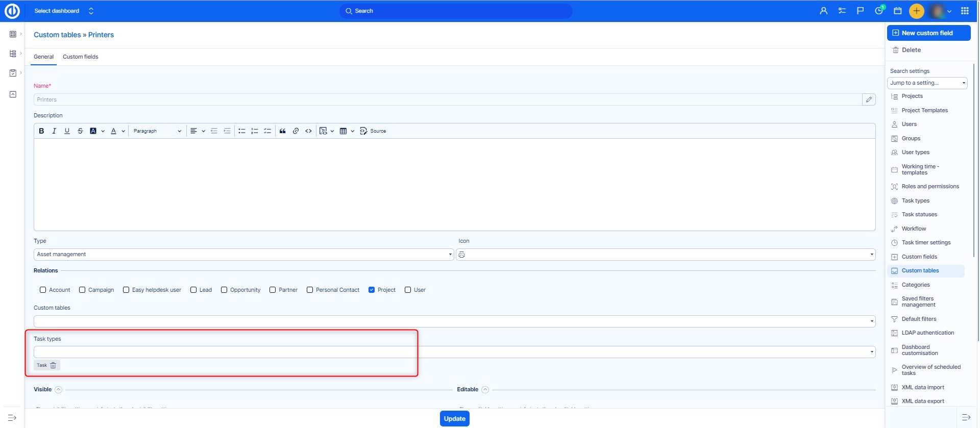Click the insert link icon in the editor
The height and width of the screenshot is (428, 980).
296,131
